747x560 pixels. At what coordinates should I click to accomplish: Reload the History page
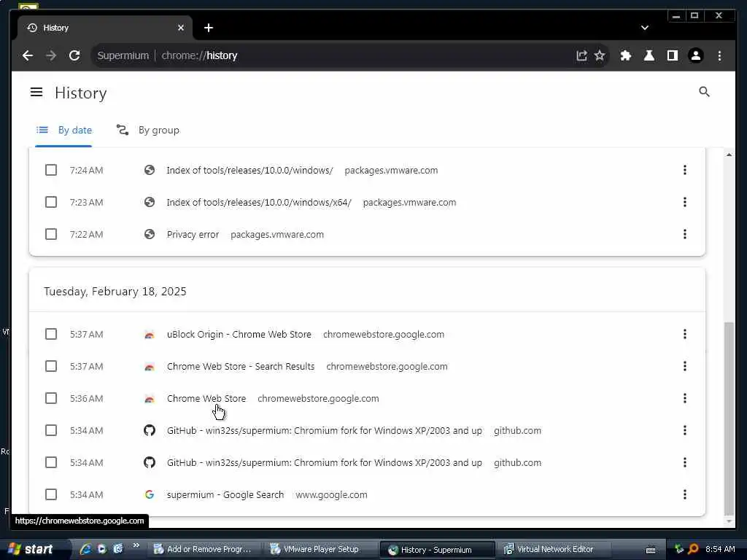point(74,55)
